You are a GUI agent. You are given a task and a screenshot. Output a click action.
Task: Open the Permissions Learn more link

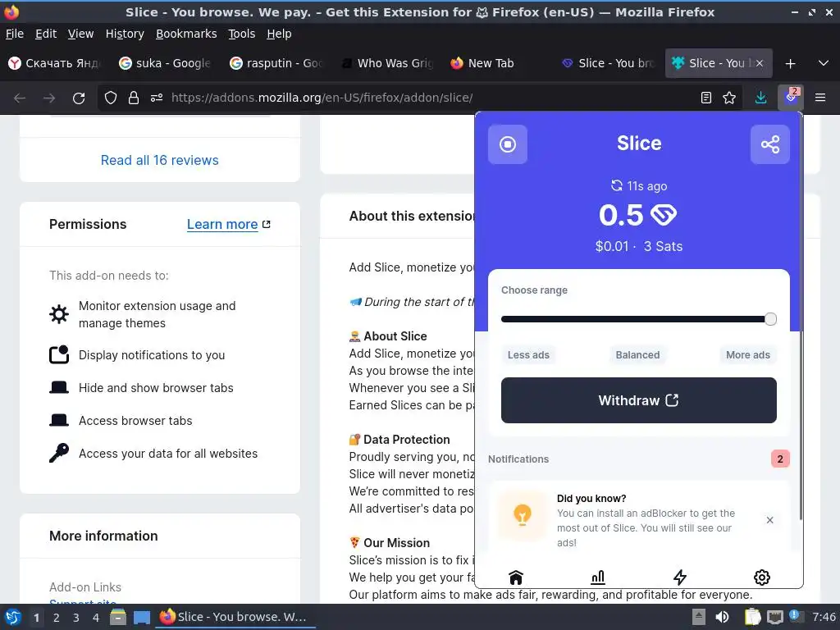tap(228, 224)
